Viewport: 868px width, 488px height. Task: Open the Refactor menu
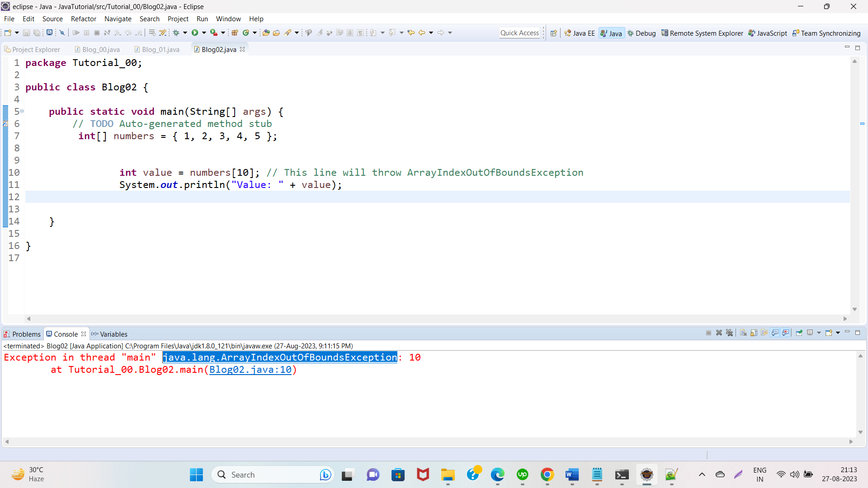click(x=84, y=19)
